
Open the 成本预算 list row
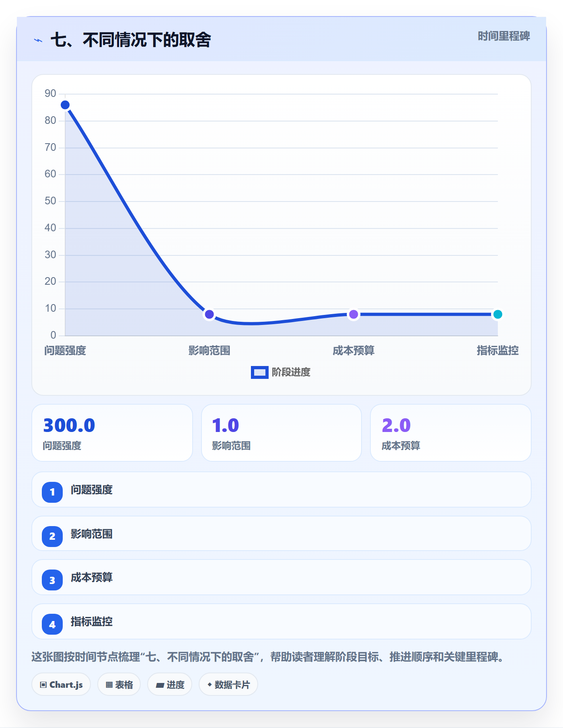click(x=281, y=577)
